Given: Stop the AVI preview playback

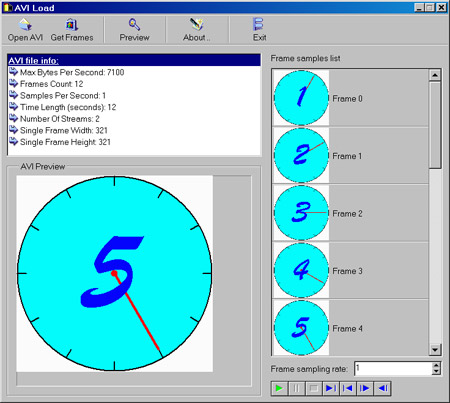Looking at the screenshot, I should click(313, 388).
